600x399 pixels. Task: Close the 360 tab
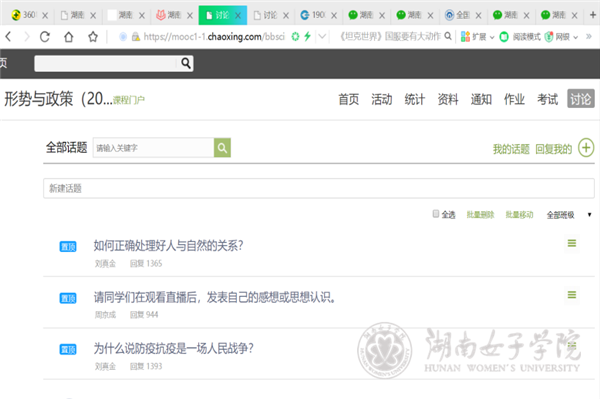(45, 15)
